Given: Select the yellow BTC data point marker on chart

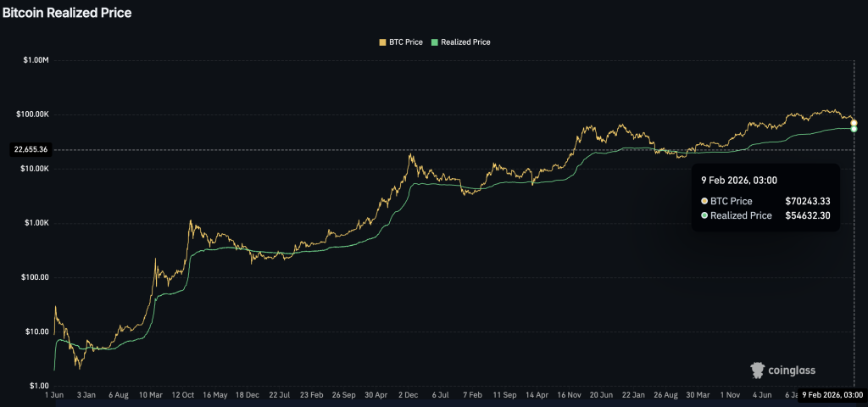Looking at the screenshot, I should (x=854, y=122).
